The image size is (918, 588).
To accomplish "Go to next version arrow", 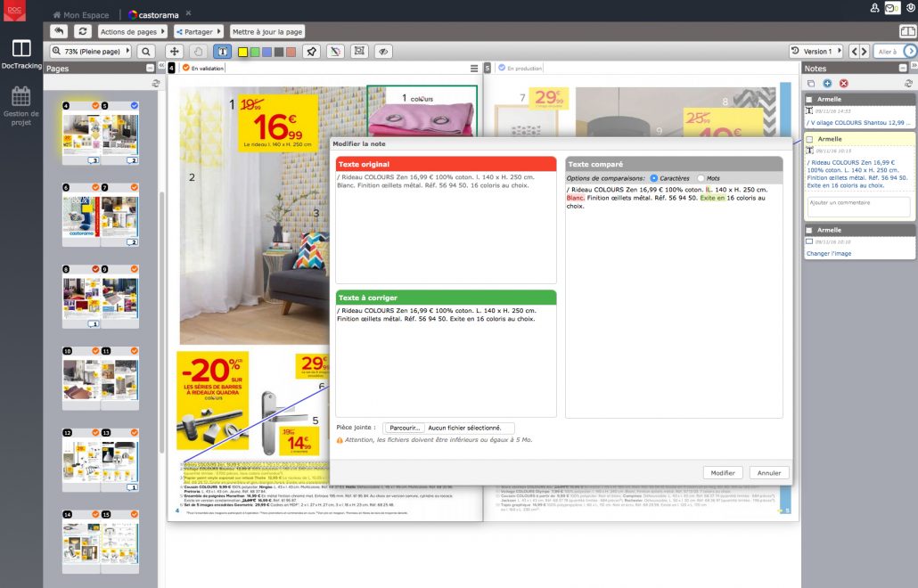I will pos(864,52).
